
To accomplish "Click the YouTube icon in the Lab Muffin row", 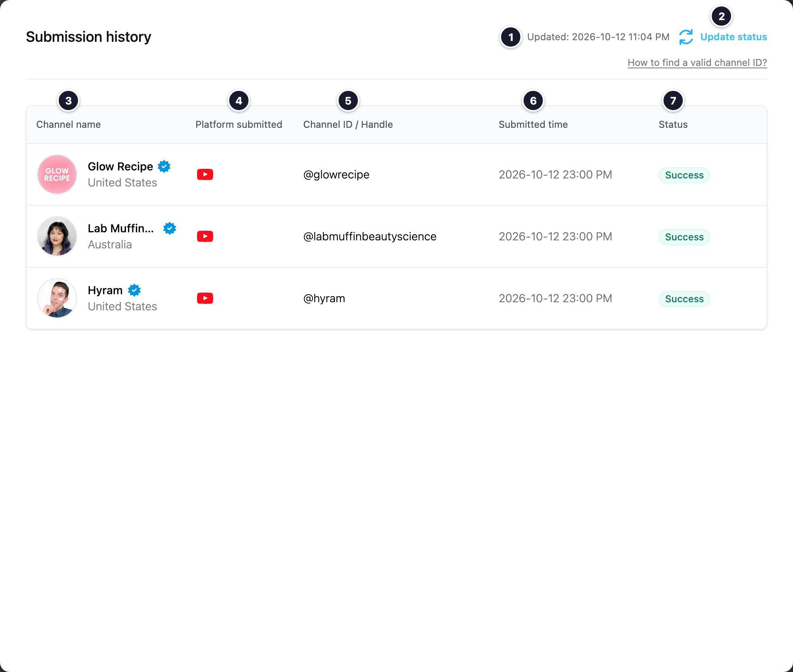I will [205, 236].
